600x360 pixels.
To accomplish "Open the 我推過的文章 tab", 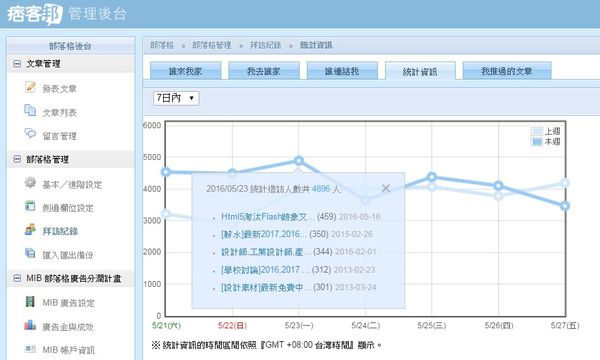I will [x=507, y=71].
